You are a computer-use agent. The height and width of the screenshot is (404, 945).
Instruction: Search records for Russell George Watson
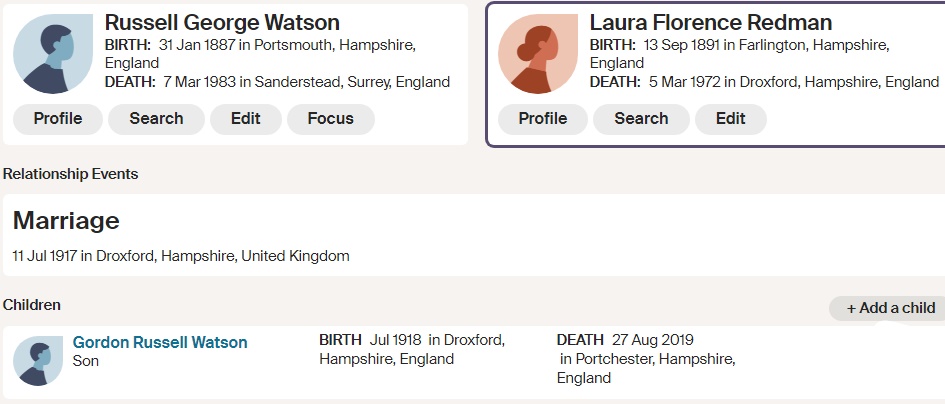(156, 119)
